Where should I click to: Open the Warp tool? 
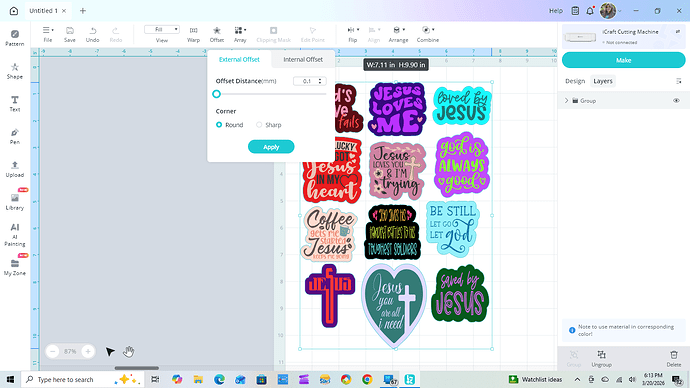click(193, 34)
